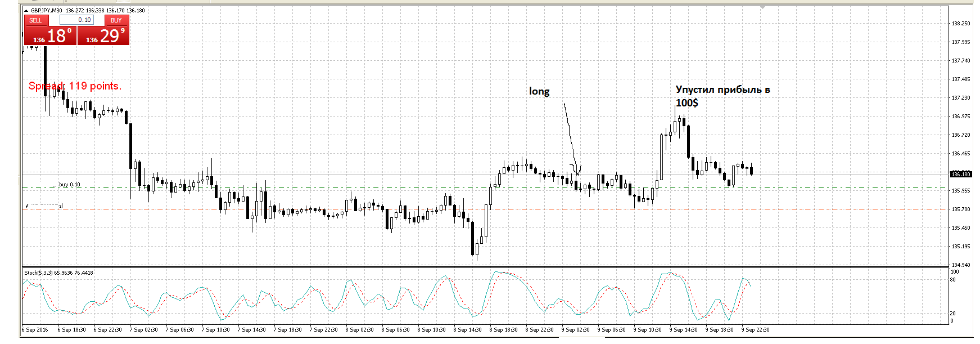This screenshot has width=980, height=344.
Task: Click the '9 Sep 22:30' time axis label
Action: (x=755, y=330)
